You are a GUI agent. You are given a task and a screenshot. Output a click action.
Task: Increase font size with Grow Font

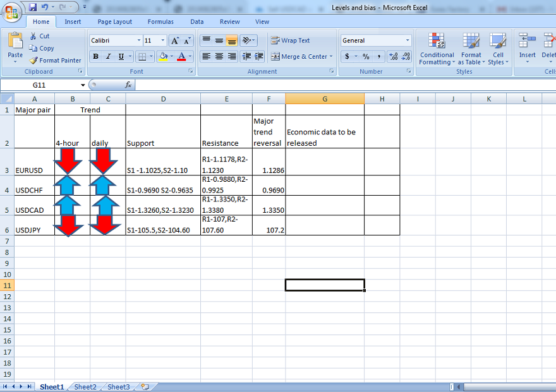[x=175, y=41]
